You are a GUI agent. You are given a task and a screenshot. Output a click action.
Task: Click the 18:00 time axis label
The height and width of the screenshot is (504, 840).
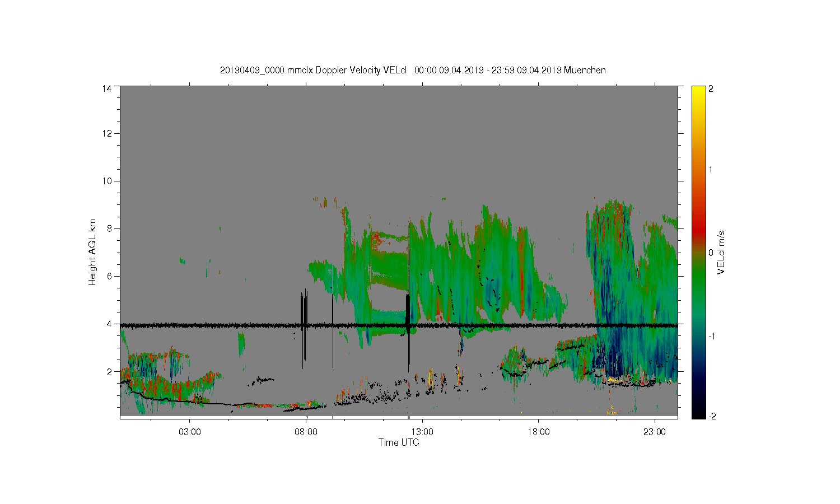[x=539, y=432]
